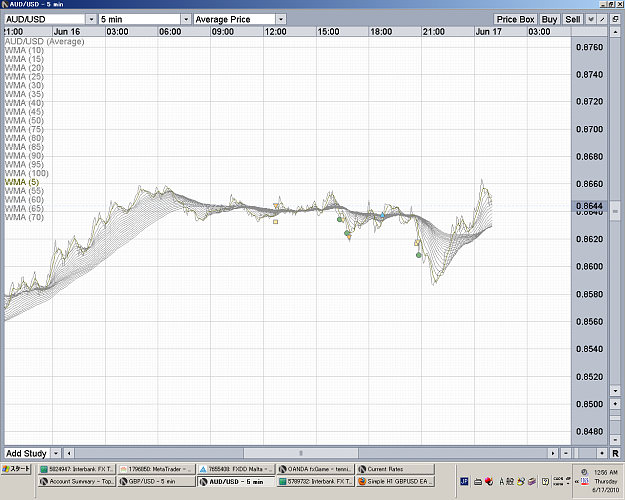Click the price axis scroll down arrow
This screenshot has width=625, height=500.
click(615, 391)
